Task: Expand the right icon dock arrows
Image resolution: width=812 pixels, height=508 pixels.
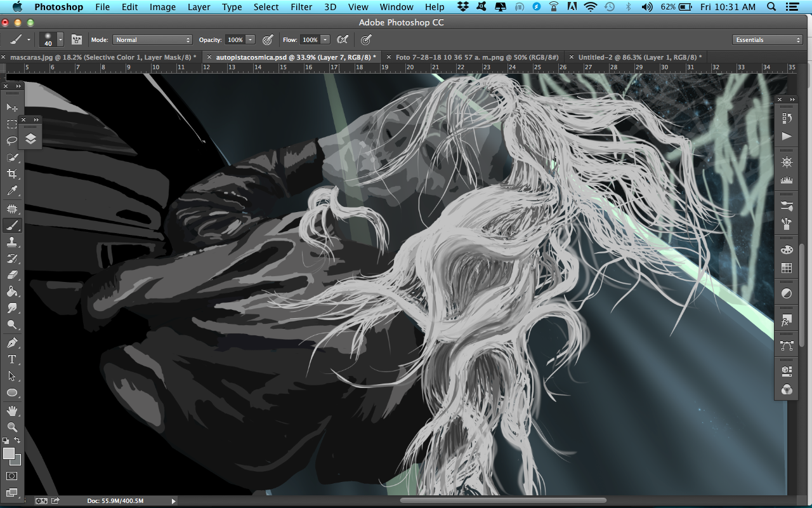Action: 792,100
